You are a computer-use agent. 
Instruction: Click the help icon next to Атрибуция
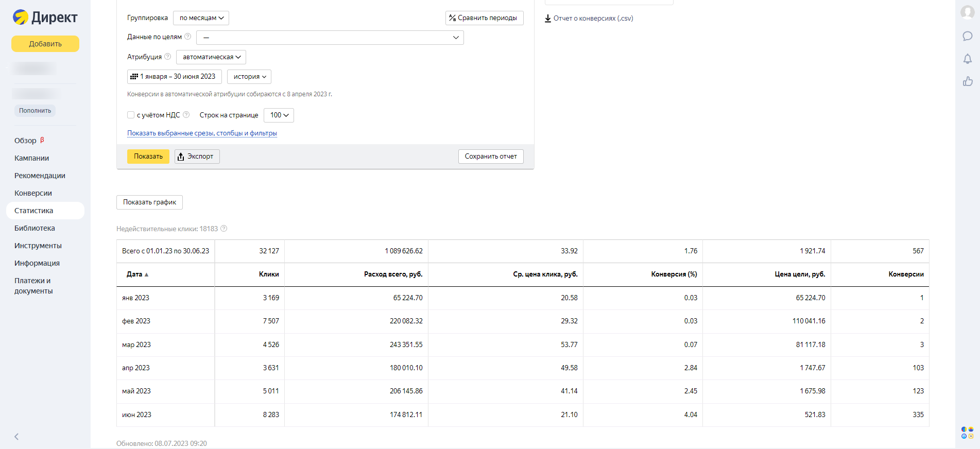(167, 57)
